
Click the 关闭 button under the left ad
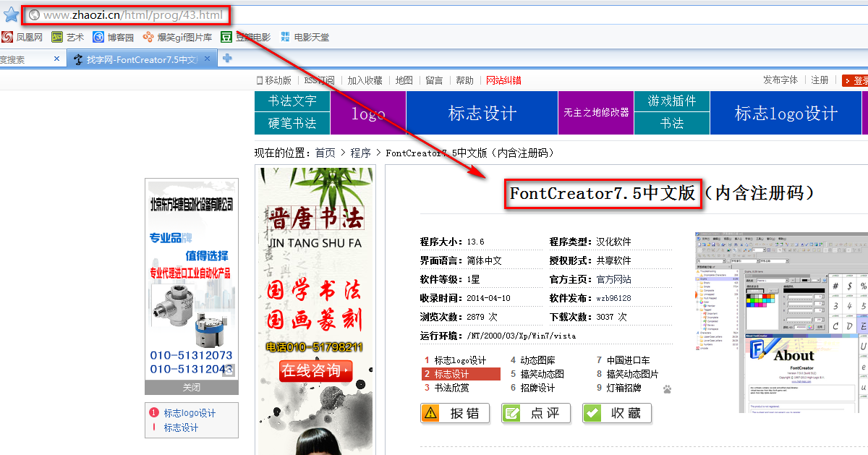pos(192,388)
